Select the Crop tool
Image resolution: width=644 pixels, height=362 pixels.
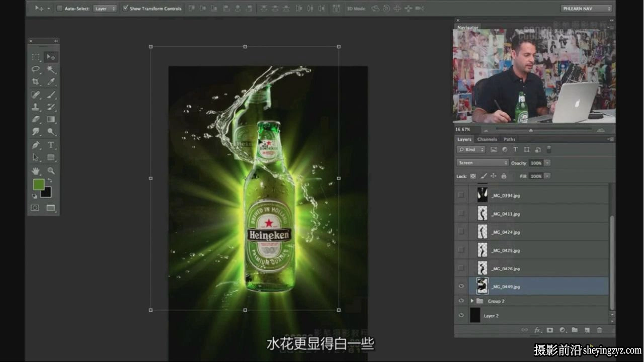click(x=36, y=81)
